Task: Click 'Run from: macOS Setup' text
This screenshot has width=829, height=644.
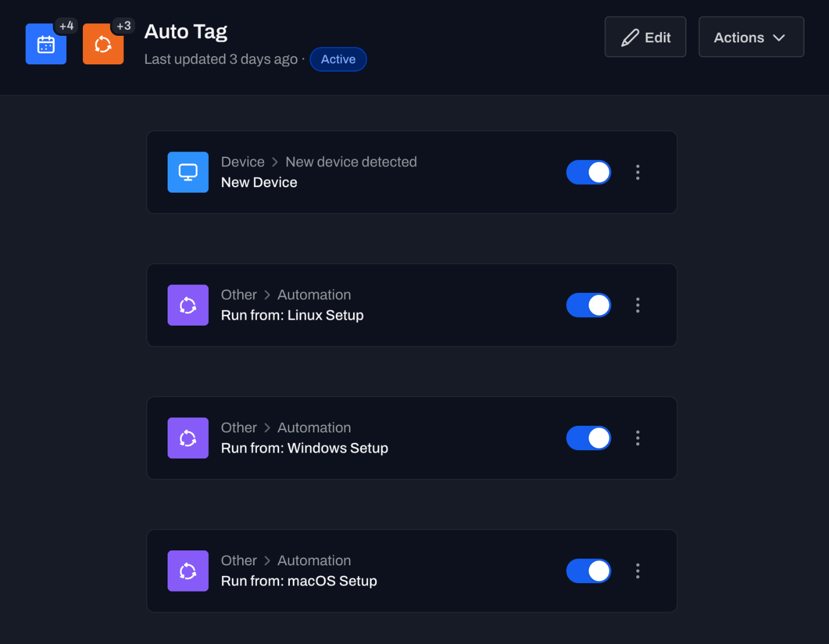Action: (299, 581)
